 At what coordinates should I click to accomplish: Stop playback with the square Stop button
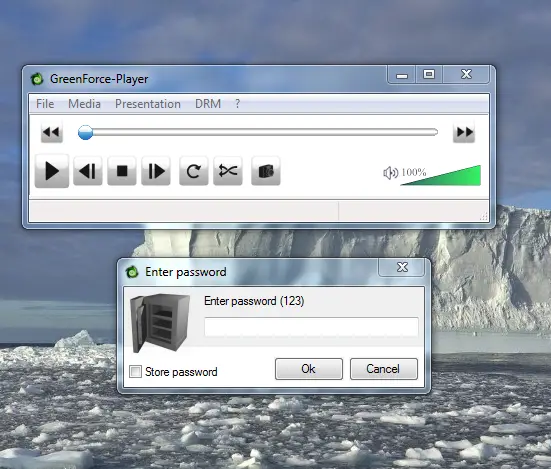pos(122,171)
